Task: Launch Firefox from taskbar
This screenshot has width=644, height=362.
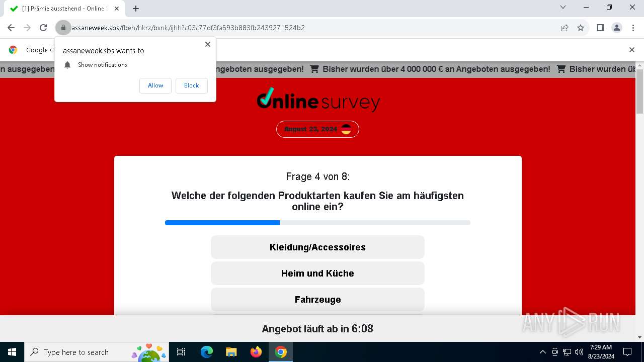Action: [x=256, y=352]
